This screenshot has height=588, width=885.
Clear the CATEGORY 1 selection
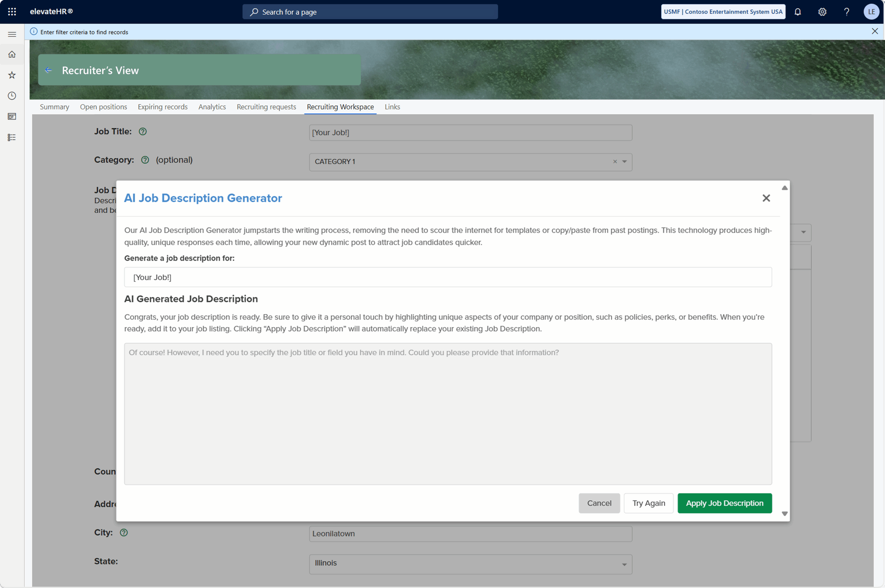click(x=615, y=162)
